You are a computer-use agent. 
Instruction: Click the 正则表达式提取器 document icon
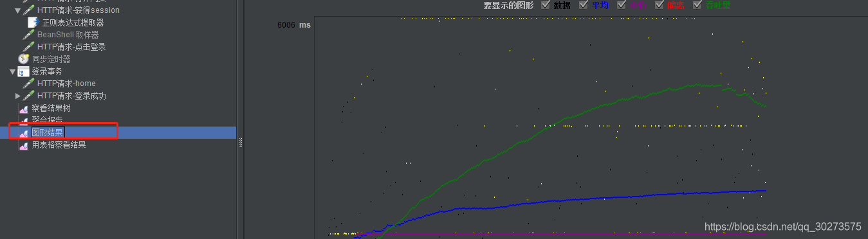click(33, 22)
